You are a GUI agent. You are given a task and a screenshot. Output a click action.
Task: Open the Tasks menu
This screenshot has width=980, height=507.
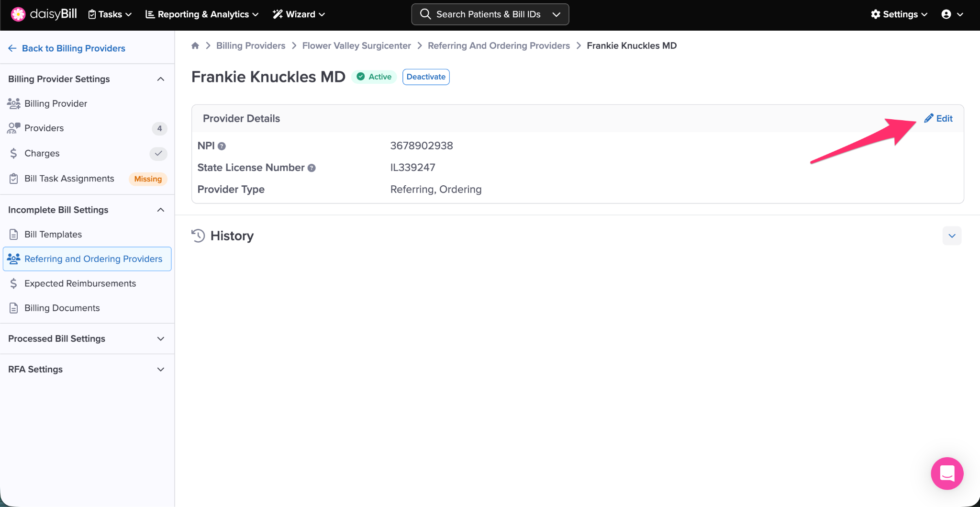pos(110,14)
